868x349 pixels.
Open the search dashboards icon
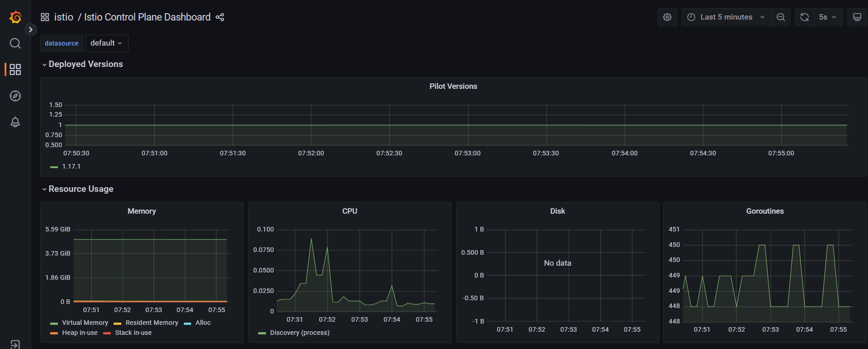15,43
